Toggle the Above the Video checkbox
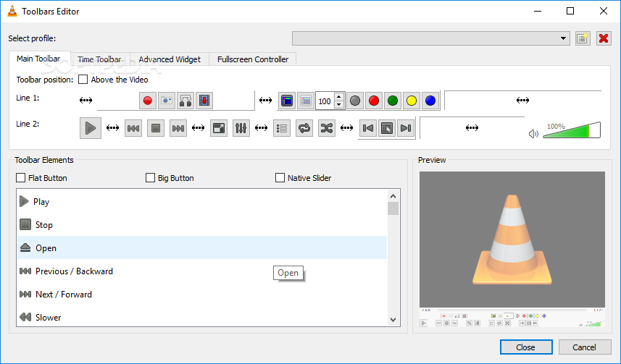 (83, 80)
